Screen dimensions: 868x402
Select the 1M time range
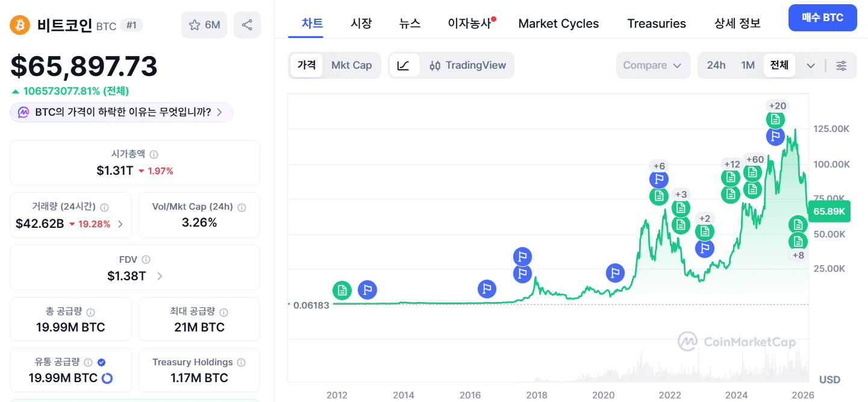click(x=748, y=65)
